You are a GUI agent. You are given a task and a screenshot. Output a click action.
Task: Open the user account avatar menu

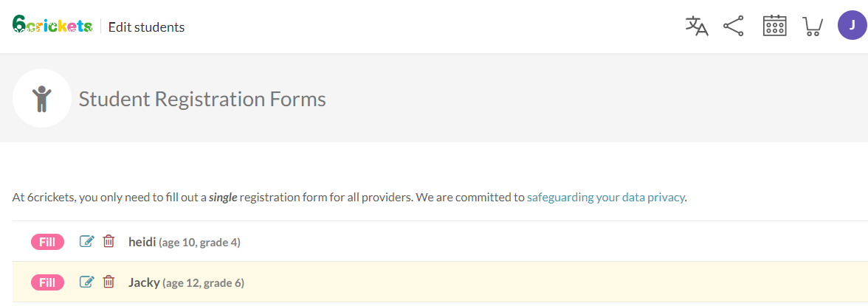click(852, 25)
